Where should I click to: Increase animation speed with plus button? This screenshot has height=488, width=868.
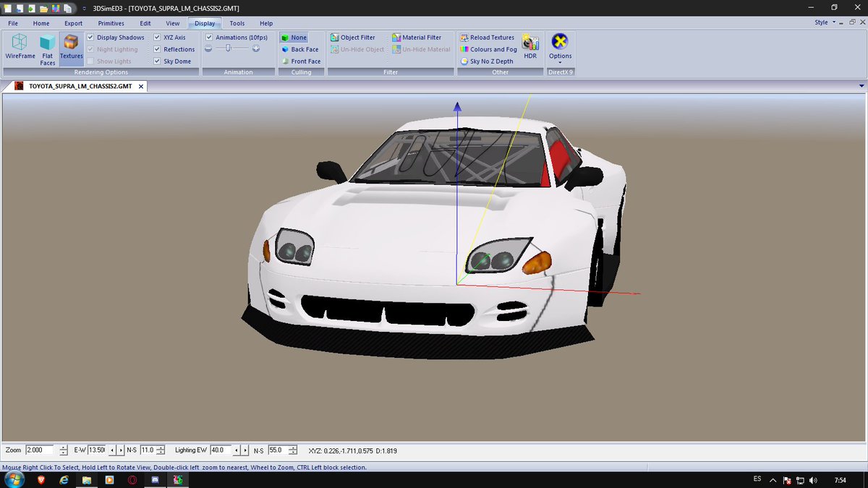[256, 48]
